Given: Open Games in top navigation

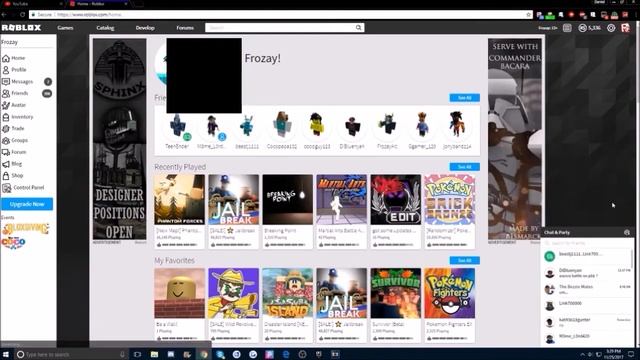Looking at the screenshot, I should (x=65, y=28).
